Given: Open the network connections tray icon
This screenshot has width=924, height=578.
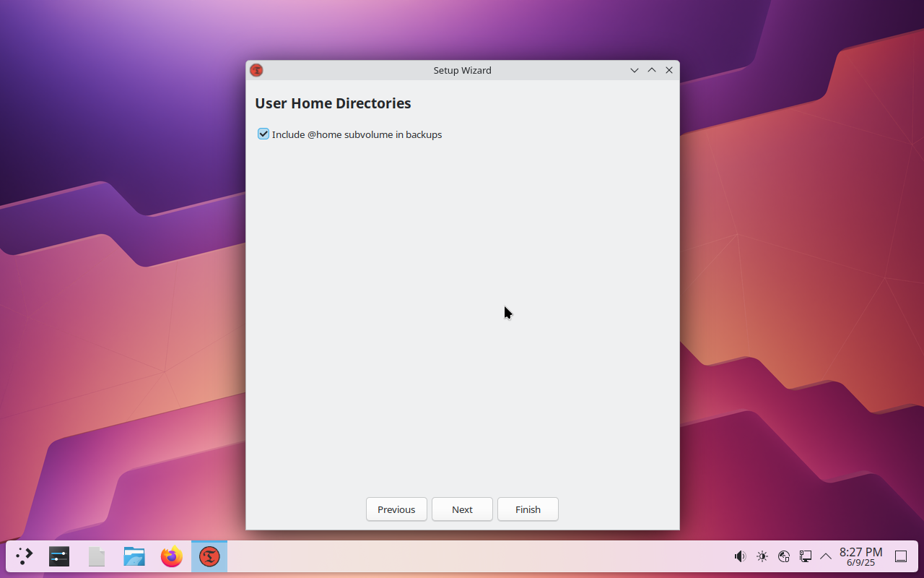Looking at the screenshot, I should coord(806,556).
